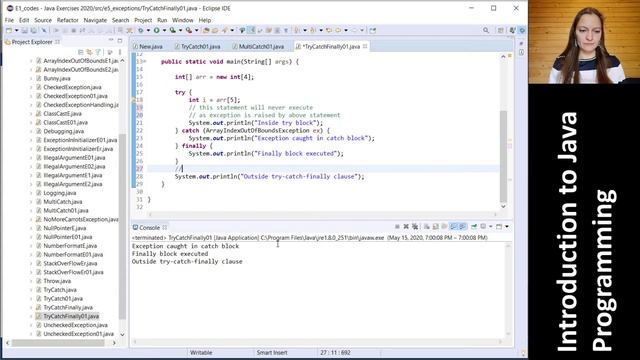Image resolution: width=640 pixels, height=360 pixels.
Task: Collapse main method fold marker line 13
Action: click(144, 62)
